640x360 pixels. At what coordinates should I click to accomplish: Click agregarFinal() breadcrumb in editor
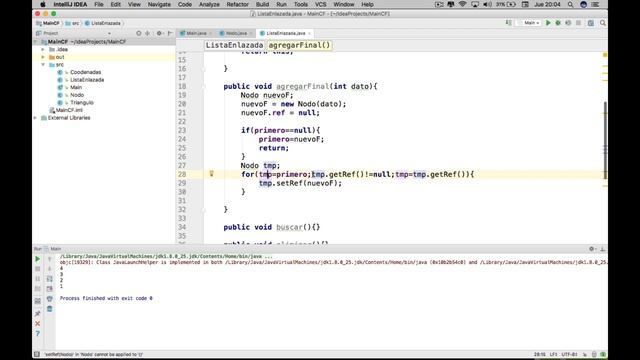pos(299,45)
